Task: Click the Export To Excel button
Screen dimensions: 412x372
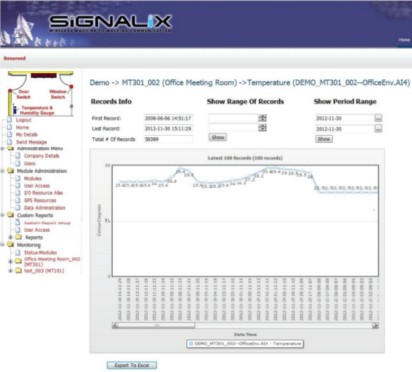Action: click(132, 365)
